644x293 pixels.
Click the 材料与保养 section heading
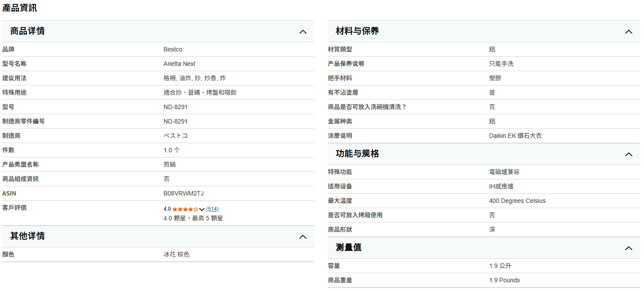click(x=357, y=31)
